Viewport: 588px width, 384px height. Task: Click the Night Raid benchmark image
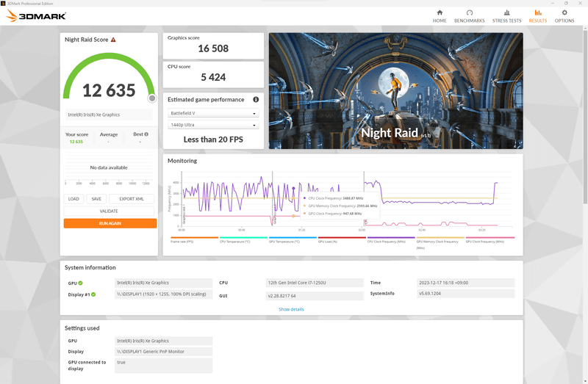[395, 90]
